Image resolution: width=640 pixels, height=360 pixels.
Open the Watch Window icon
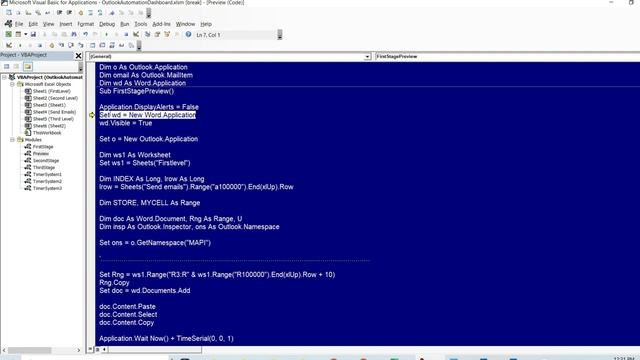(x=112, y=45)
